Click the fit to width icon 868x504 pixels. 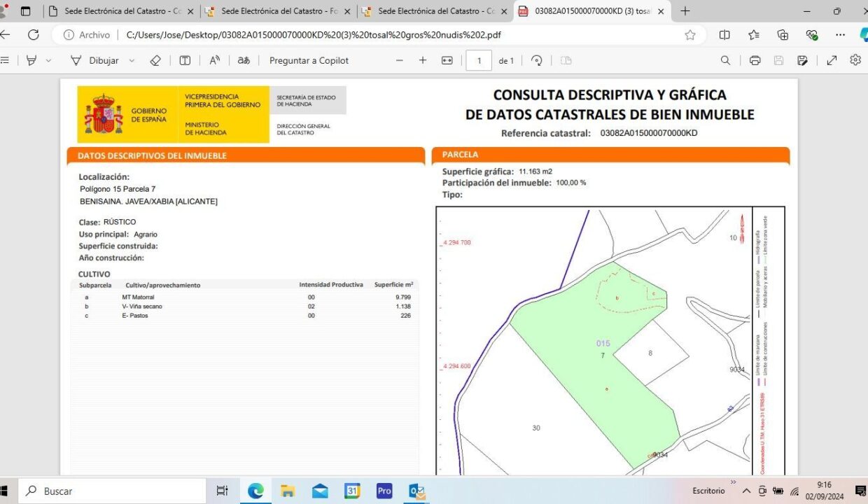[x=447, y=61]
